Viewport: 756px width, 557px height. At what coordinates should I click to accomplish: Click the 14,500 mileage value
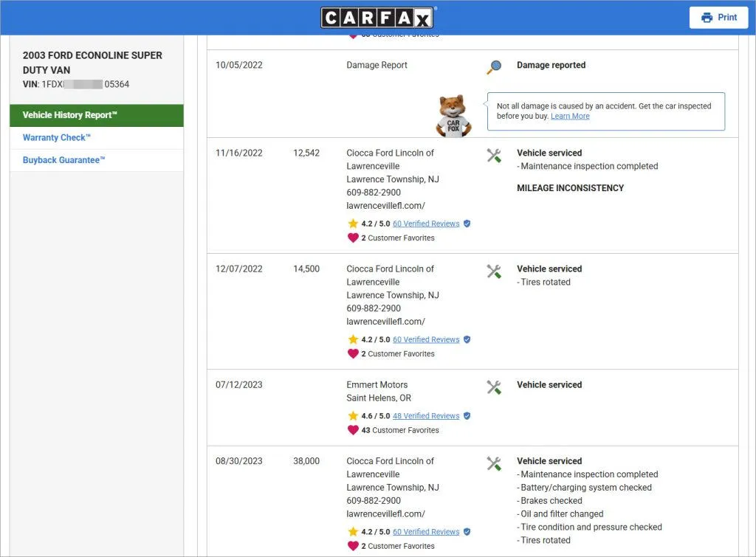pyautogui.click(x=306, y=269)
